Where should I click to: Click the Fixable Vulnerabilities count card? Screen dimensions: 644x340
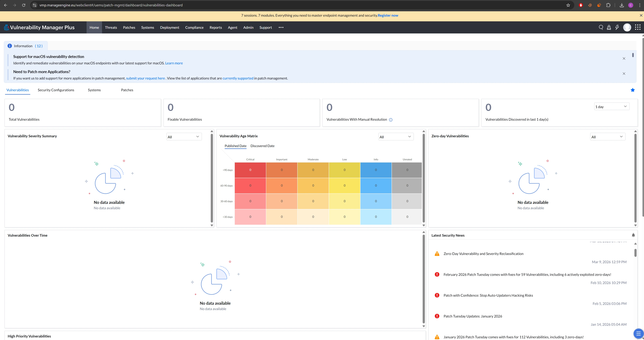pyautogui.click(x=241, y=112)
